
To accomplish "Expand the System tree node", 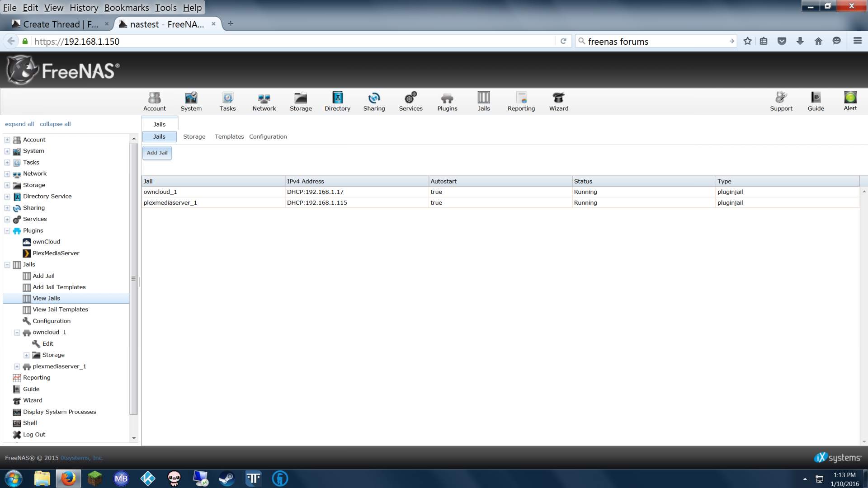I will tap(7, 151).
